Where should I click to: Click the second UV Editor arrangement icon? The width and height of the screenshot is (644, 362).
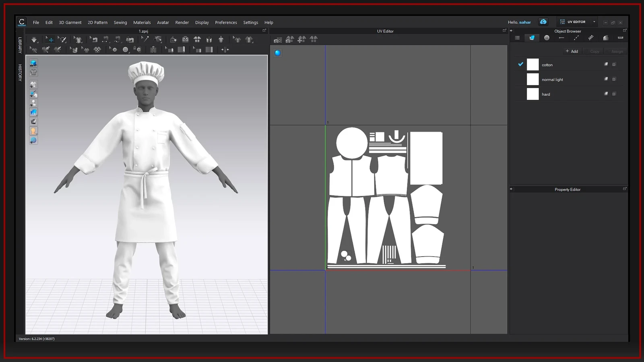pyautogui.click(x=290, y=39)
